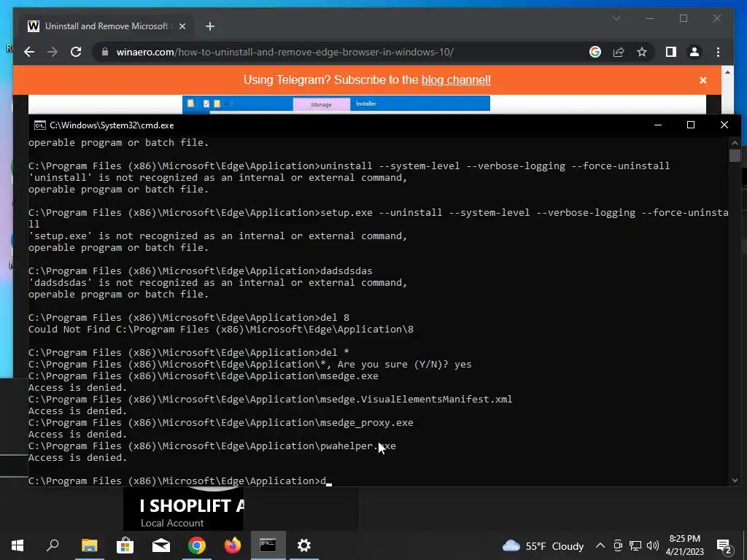This screenshot has width=747, height=560.
Task: Open Settings gear on taskbar
Action: coord(304,545)
